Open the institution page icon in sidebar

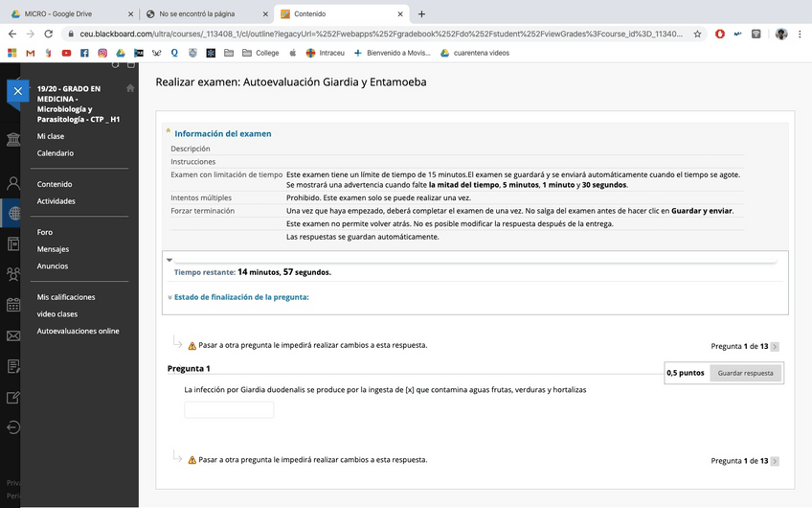12,141
